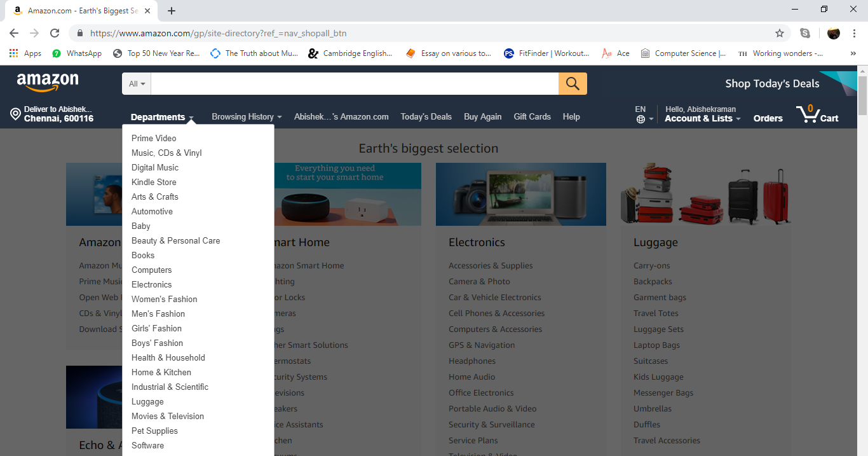Open the Chrome three-dot menu
This screenshot has width=868, height=456.
click(853, 33)
